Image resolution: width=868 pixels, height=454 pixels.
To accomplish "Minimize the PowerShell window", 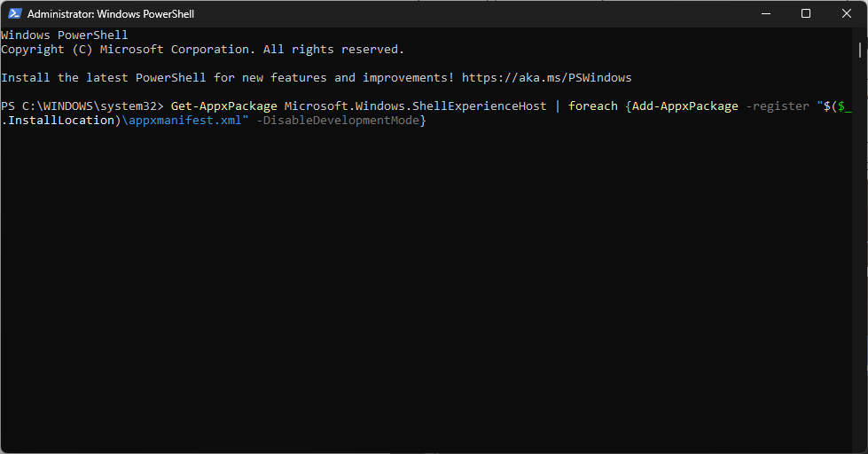I will click(x=765, y=14).
